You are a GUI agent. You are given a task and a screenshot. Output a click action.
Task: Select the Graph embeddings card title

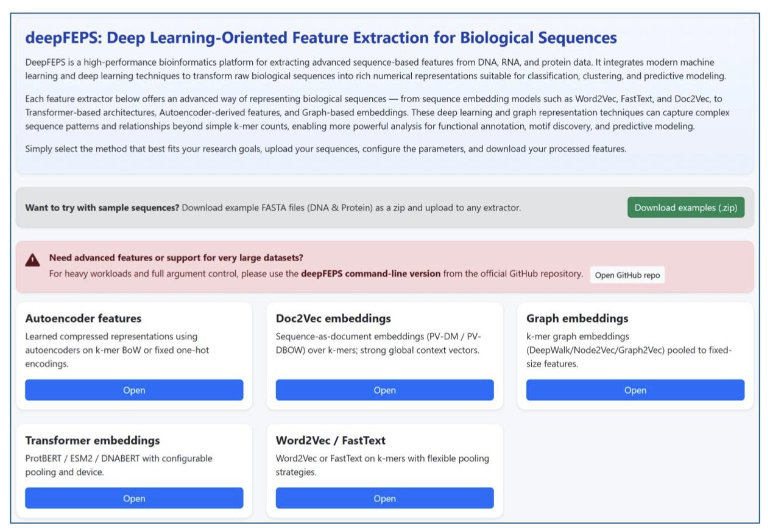coord(577,318)
